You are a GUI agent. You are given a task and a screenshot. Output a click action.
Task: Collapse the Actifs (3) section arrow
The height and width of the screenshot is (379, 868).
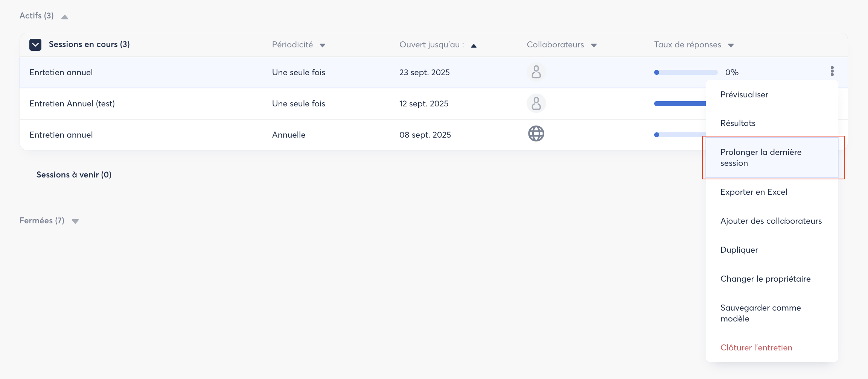coord(65,17)
